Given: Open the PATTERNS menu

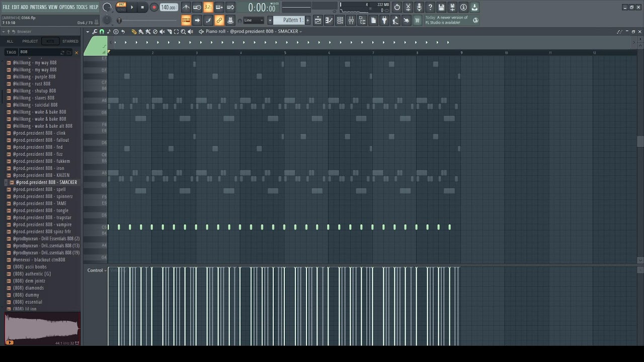Looking at the screenshot, I should [38, 7].
